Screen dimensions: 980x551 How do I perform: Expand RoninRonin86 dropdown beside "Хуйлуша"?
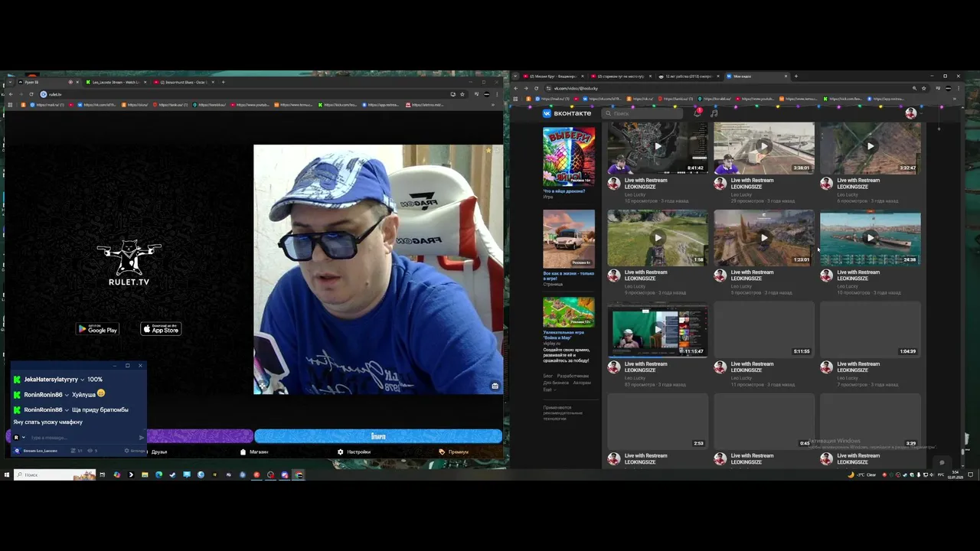67,395
